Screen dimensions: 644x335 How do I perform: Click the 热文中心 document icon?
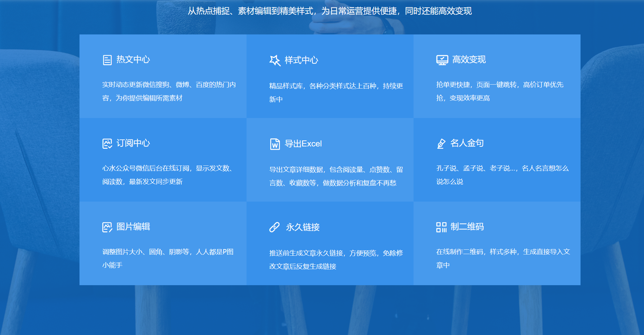[107, 60]
